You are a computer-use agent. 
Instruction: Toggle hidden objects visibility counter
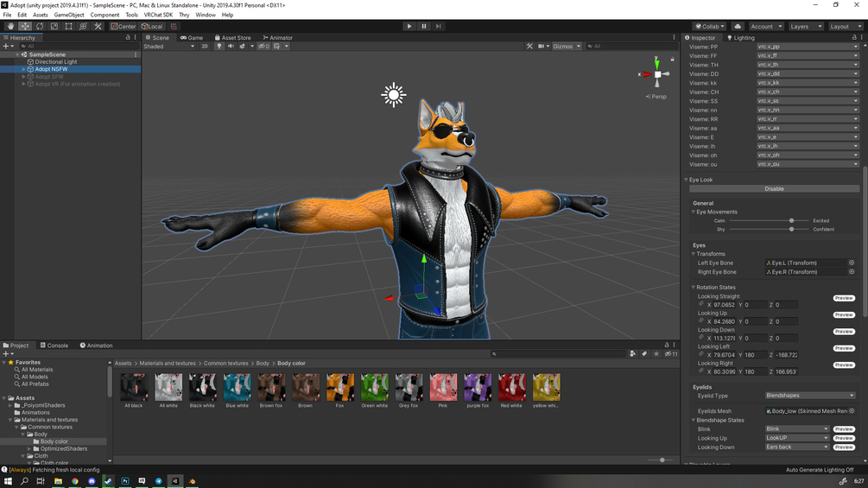coord(263,47)
